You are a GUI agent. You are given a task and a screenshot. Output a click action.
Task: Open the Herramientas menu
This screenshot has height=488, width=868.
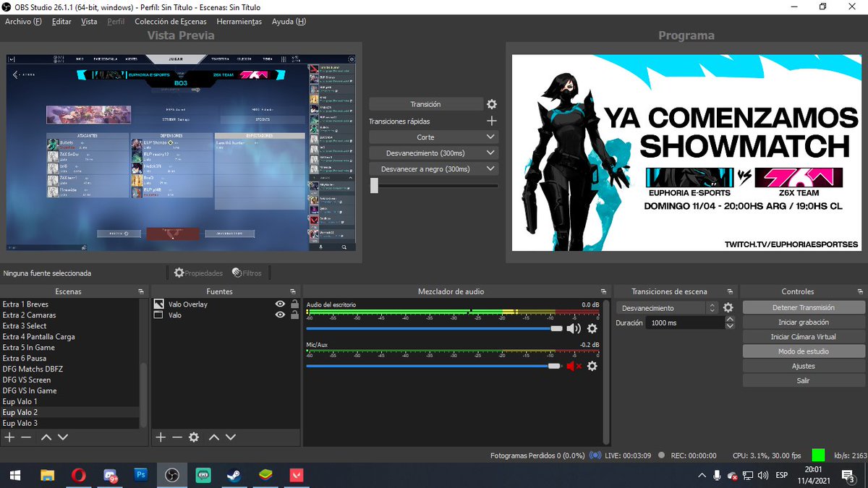239,22
